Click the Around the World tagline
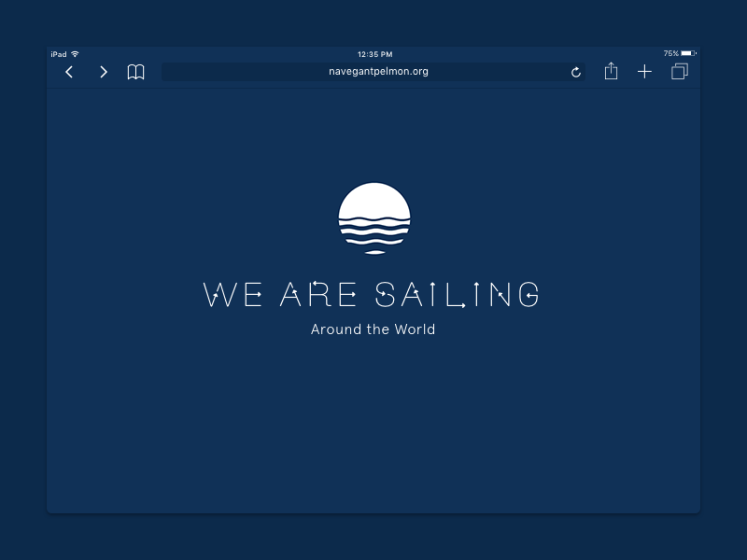The image size is (747, 560). [373, 329]
